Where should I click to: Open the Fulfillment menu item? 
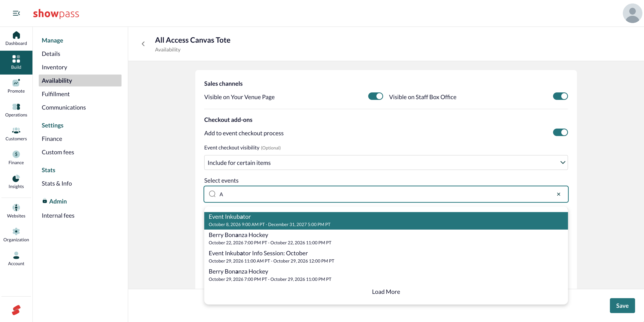tap(56, 94)
